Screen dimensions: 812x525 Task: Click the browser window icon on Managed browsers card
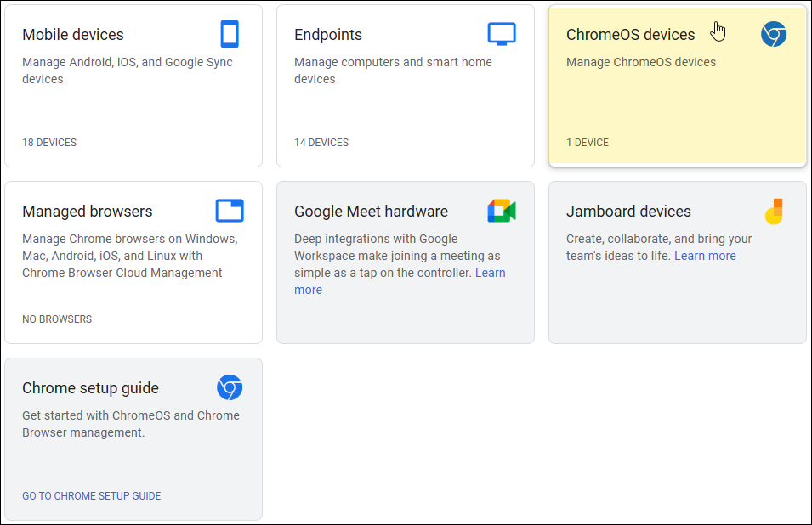(x=230, y=211)
